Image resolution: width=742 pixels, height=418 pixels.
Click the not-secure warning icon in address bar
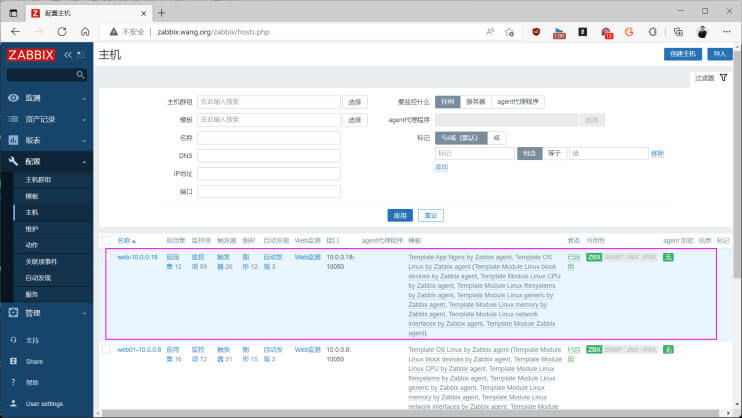pos(114,32)
